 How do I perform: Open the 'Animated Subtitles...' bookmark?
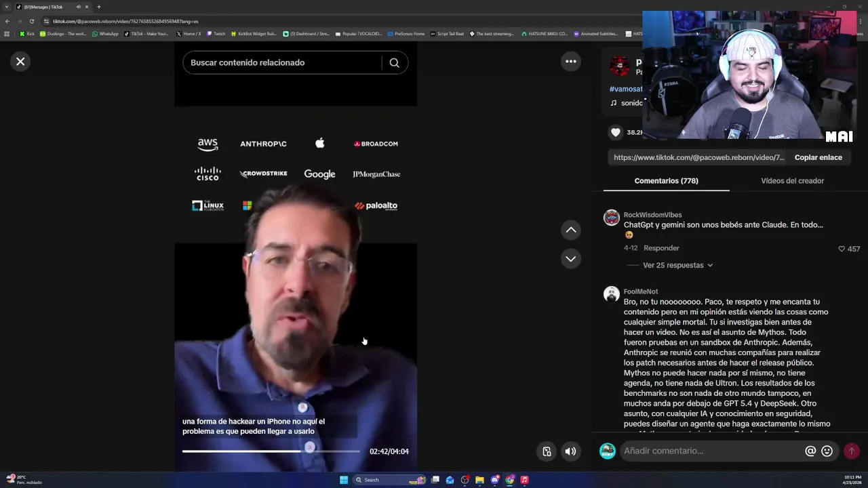point(596,33)
